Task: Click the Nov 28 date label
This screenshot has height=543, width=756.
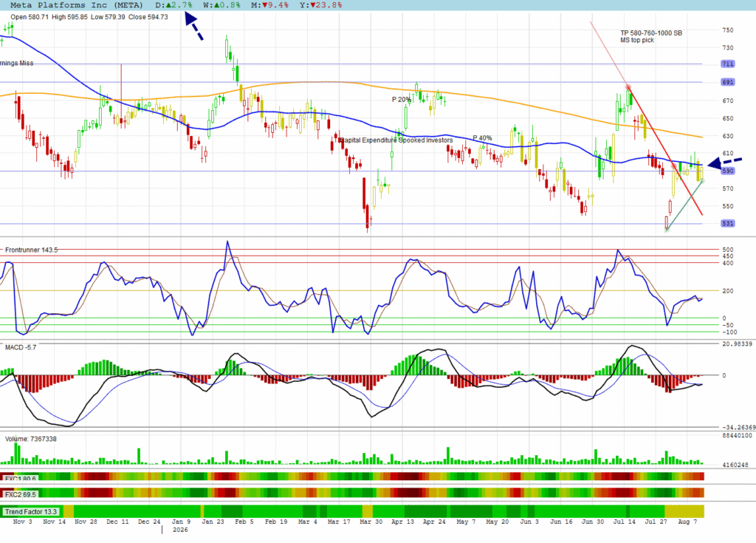Action: [x=86, y=522]
